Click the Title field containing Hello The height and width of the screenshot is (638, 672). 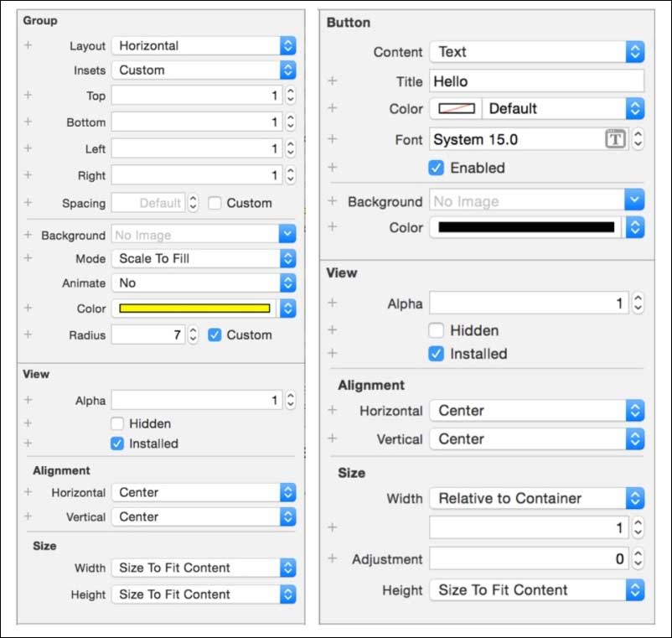536,81
